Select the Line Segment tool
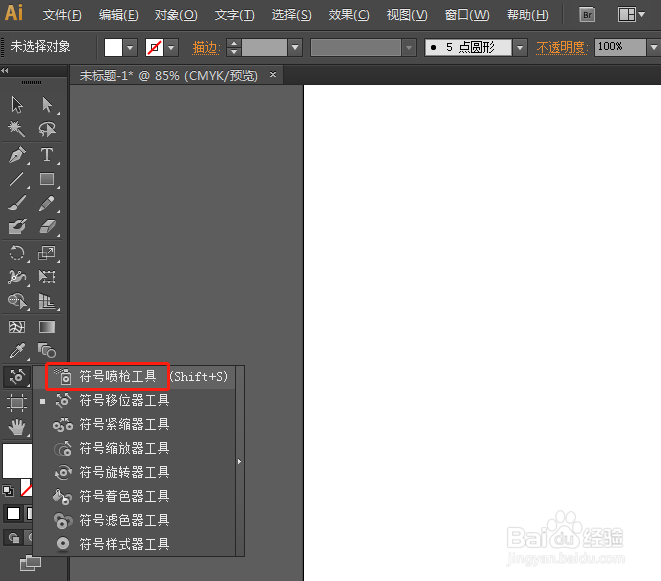This screenshot has height=581, width=661. click(x=17, y=179)
